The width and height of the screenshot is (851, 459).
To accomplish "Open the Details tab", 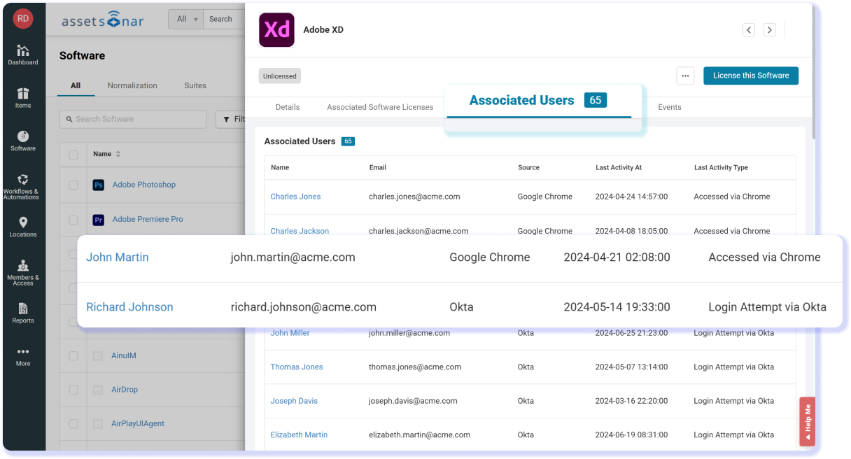I will tap(288, 107).
